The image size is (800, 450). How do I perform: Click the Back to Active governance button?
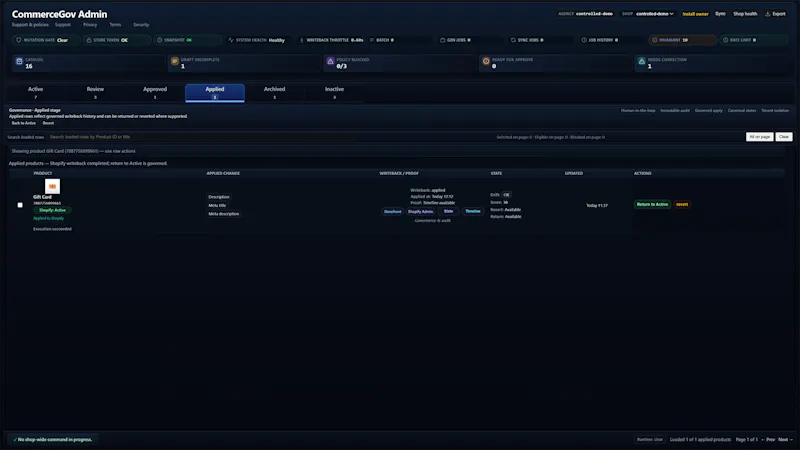[x=24, y=123]
